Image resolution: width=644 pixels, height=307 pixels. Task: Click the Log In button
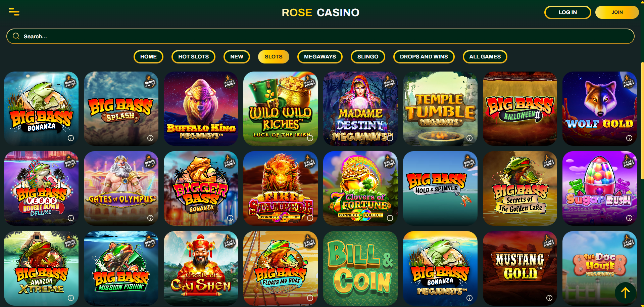[x=567, y=12]
